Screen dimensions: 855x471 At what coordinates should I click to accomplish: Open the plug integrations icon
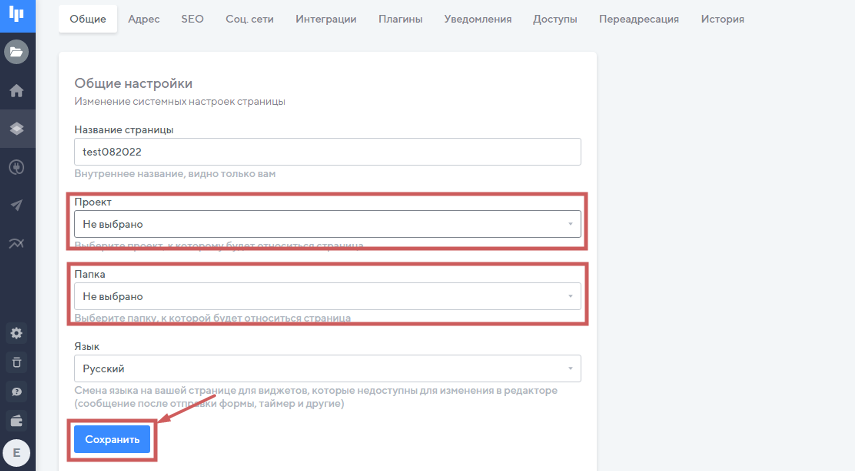coord(16,167)
